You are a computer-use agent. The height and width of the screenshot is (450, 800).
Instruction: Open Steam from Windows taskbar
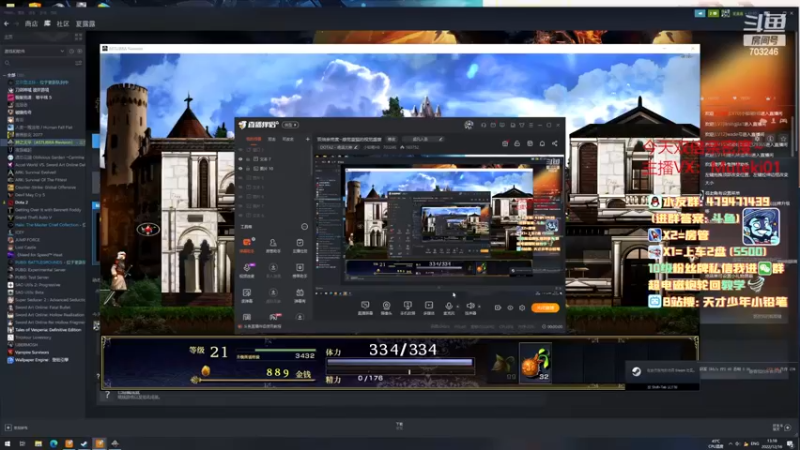pyautogui.click(x=84, y=444)
